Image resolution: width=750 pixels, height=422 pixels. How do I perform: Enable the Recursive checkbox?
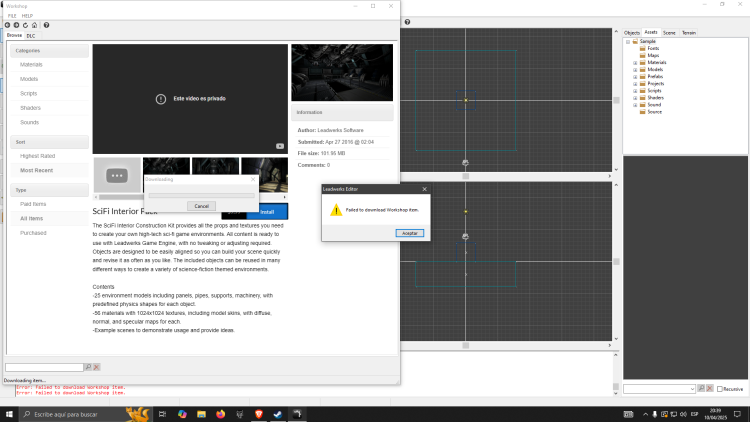pos(720,389)
